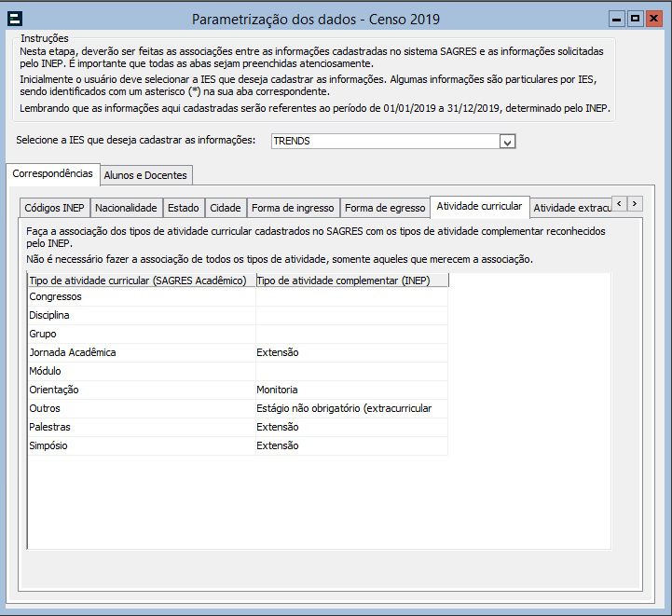
Task: Edit the Monitoria cell in Orientação row
Action: coord(351,390)
